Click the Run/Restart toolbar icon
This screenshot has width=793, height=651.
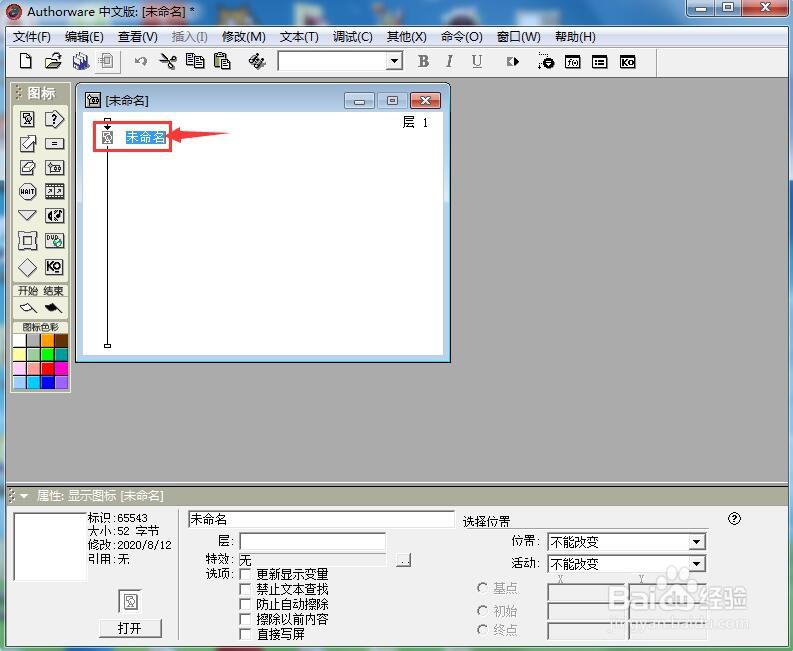tap(513, 61)
